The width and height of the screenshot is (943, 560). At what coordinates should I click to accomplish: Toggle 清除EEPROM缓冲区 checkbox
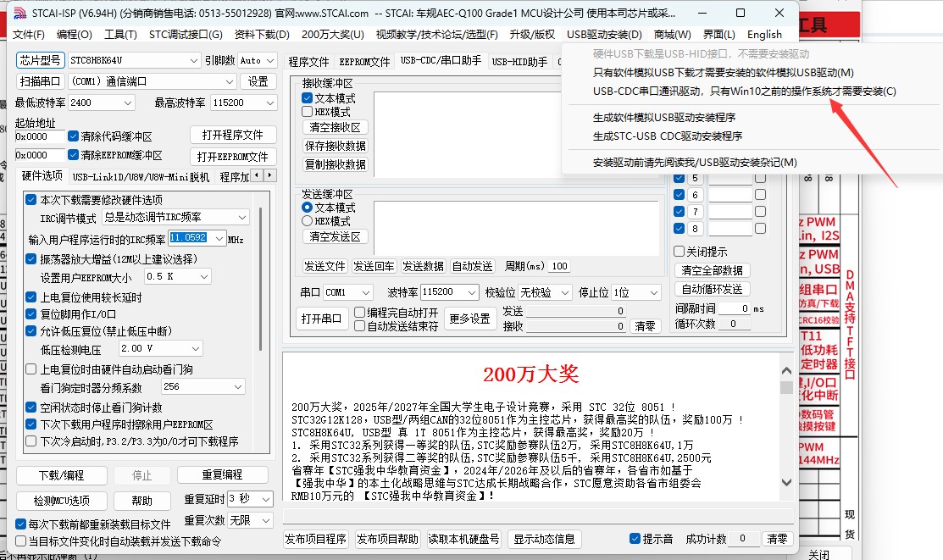pos(74,155)
